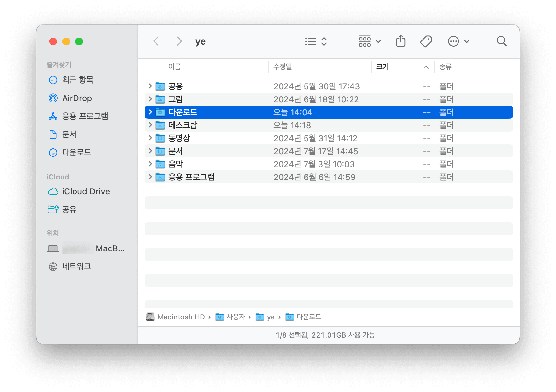Open iCloud Drive in sidebar
The width and height of the screenshot is (556, 392).
[x=79, y=191]
